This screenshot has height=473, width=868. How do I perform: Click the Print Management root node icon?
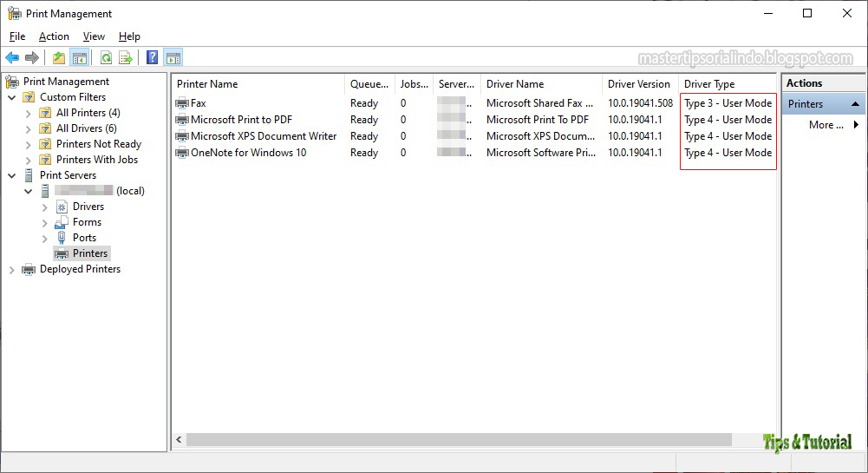coord(12,82)
